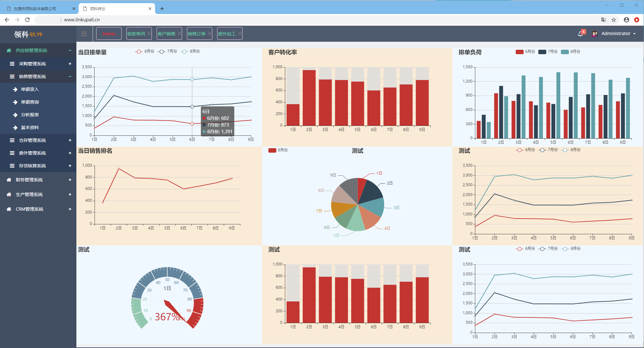The height and width of the screenshot is (348, 644).
Task: Open the browser profile icon
Action: click(626, 20)
